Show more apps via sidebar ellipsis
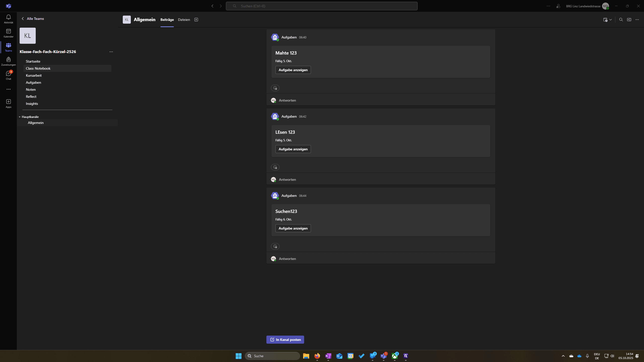This screenshot has width=644, height=362. (8, 89)
